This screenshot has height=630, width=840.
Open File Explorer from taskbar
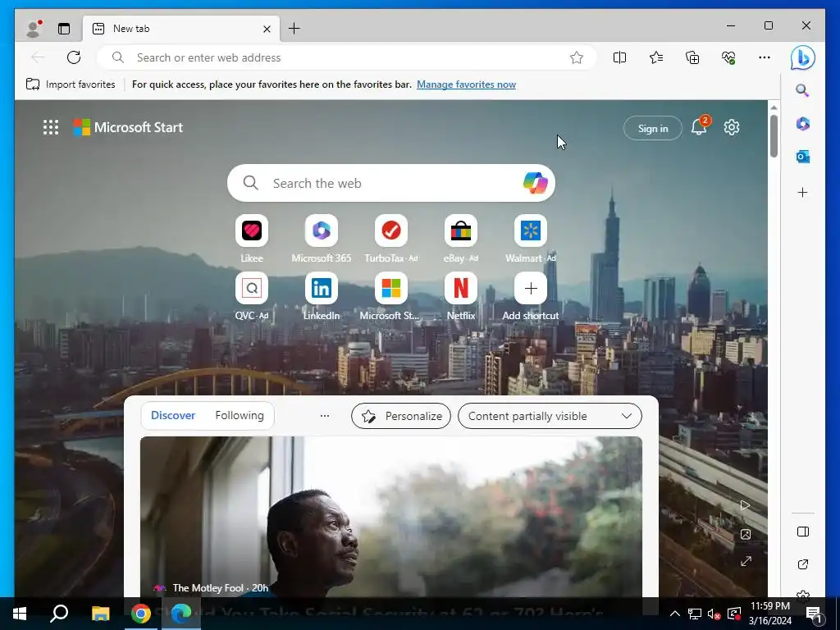pos(100,614)
